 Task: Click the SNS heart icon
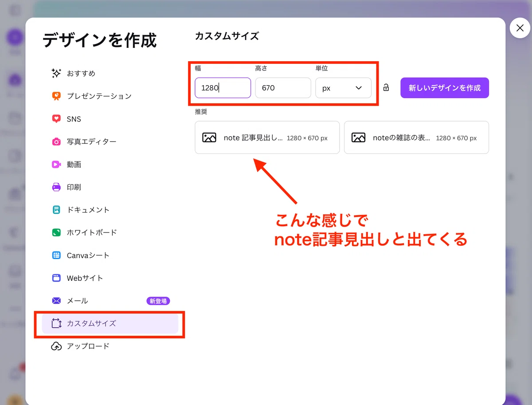click(56, 119)
